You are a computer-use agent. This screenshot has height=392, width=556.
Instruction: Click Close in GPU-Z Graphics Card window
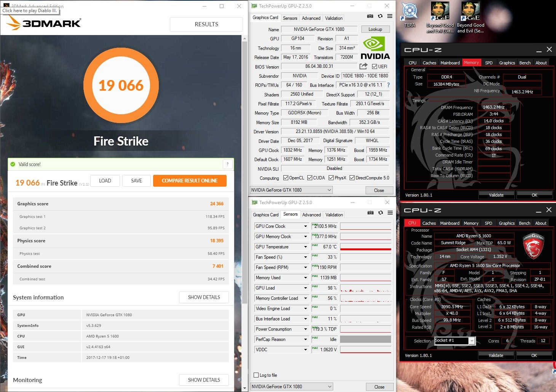379,190
